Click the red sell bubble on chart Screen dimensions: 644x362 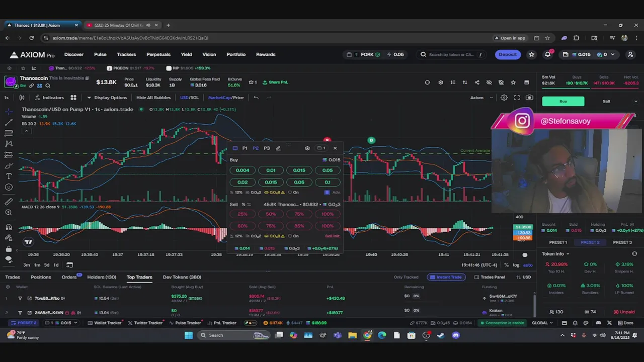327,140
